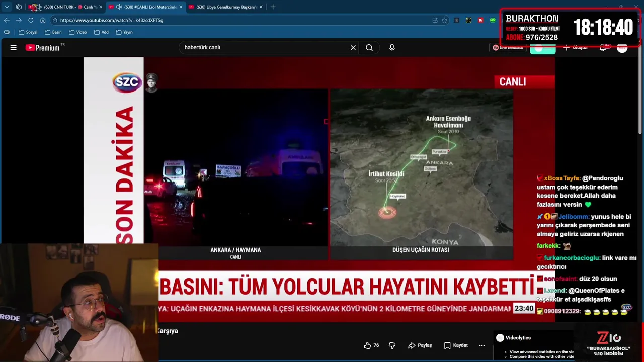644x362 pixels.
Task: Click the Videolytics heading text
Action: point(518,338)
